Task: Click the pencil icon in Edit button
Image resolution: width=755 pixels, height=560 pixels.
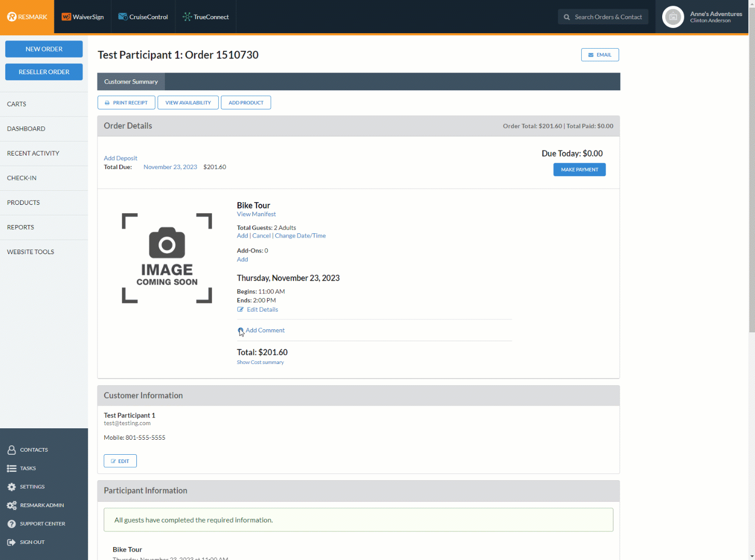Action: pos(114,461)
